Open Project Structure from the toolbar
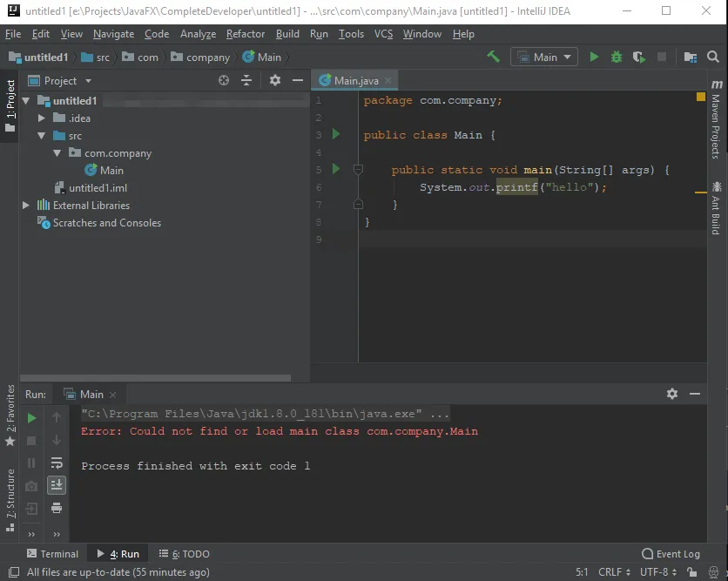This screenshot has width=728, height=581. point(690,57)
